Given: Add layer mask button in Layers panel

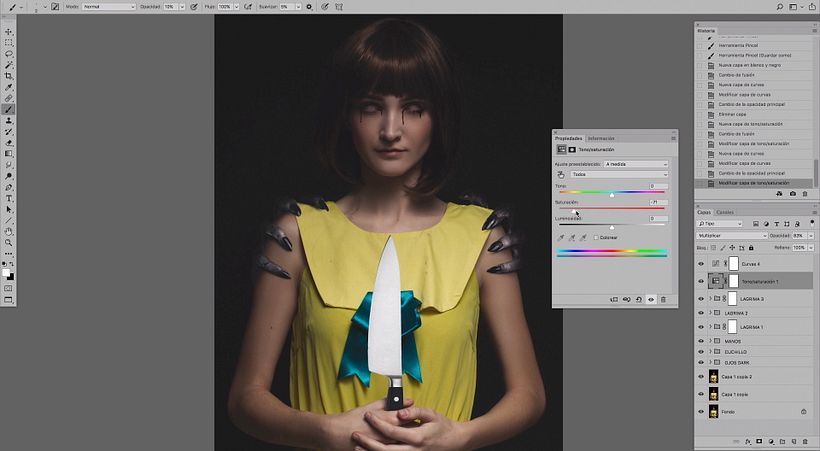Looking at the screenshot, I should tap(759, 442).
